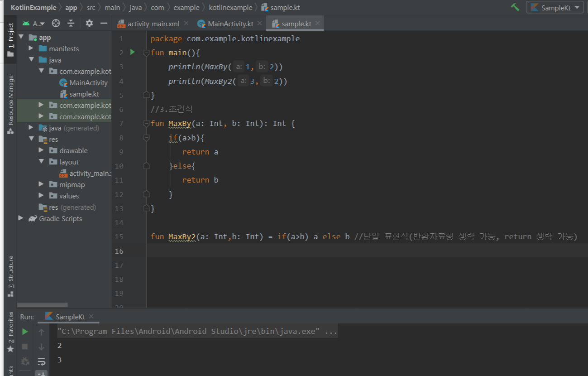The height and width of the screenshot is (376, 588).
Task: Click the java.exe command line in console
Action: click(x=197, y=331)
